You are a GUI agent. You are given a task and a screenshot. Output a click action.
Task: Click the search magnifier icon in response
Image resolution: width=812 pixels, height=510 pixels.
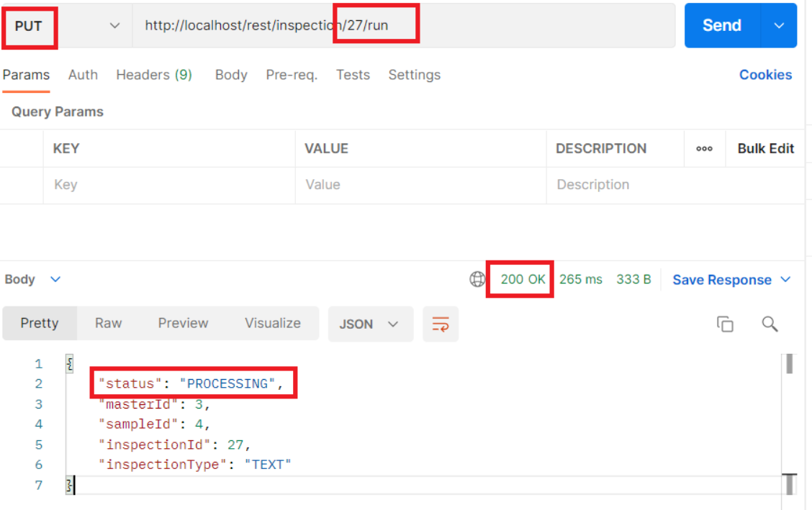770,324
